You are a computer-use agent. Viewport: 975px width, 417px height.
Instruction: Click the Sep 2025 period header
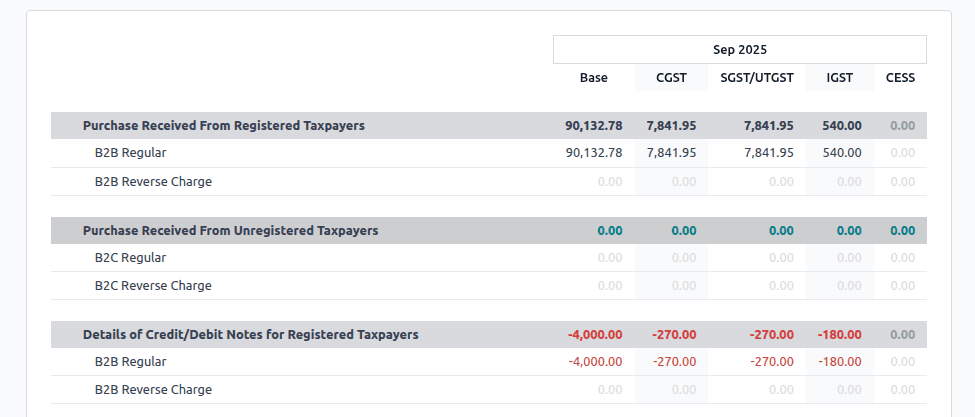[739, 50]
